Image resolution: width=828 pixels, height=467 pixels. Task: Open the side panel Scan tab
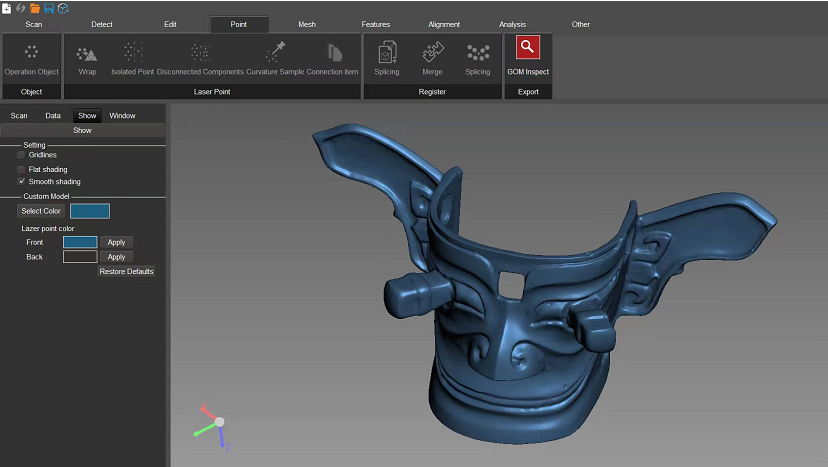pos(19,115)
